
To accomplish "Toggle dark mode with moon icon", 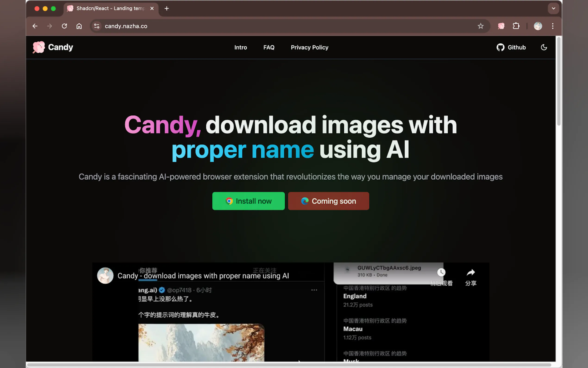I will 544,47.
